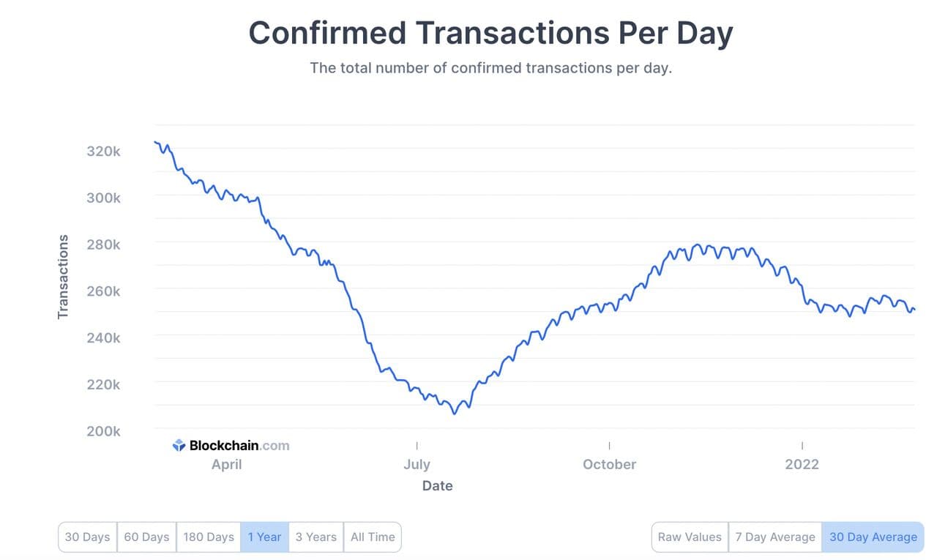
Task: Select the 30 Days time range
Action: [x=87, y=537]
